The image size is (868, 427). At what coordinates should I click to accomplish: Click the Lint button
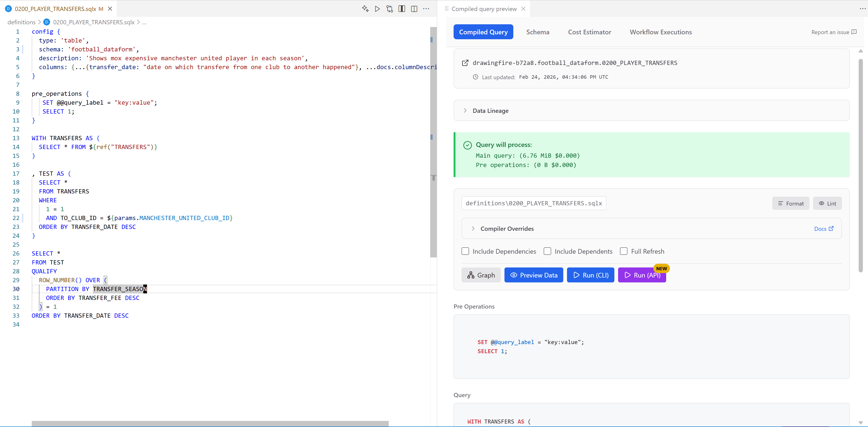click(x=827, y=203)
